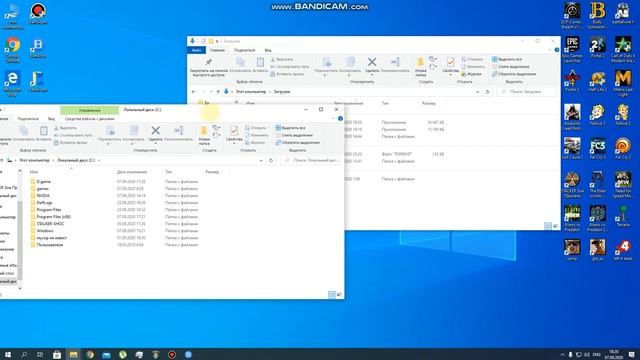Screen dimensions: 640x360
Task: Open notification center in taskbar
Action: (632, 354)
